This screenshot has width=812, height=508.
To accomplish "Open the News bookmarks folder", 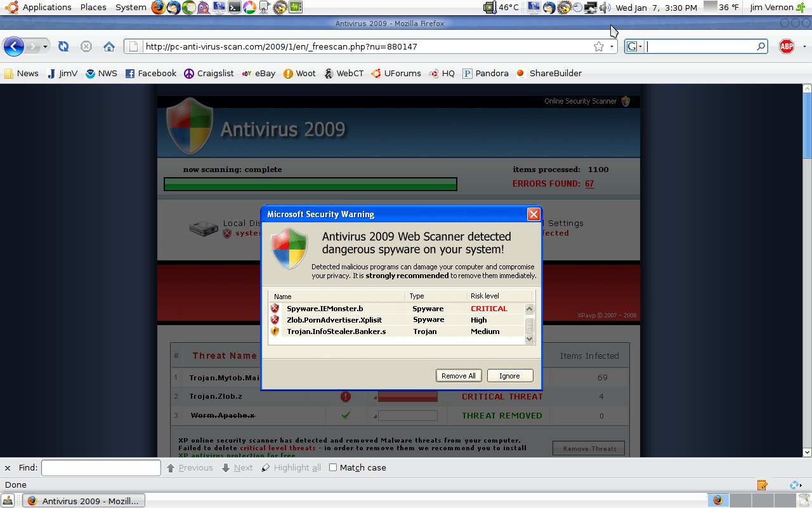I will (22, 73).
